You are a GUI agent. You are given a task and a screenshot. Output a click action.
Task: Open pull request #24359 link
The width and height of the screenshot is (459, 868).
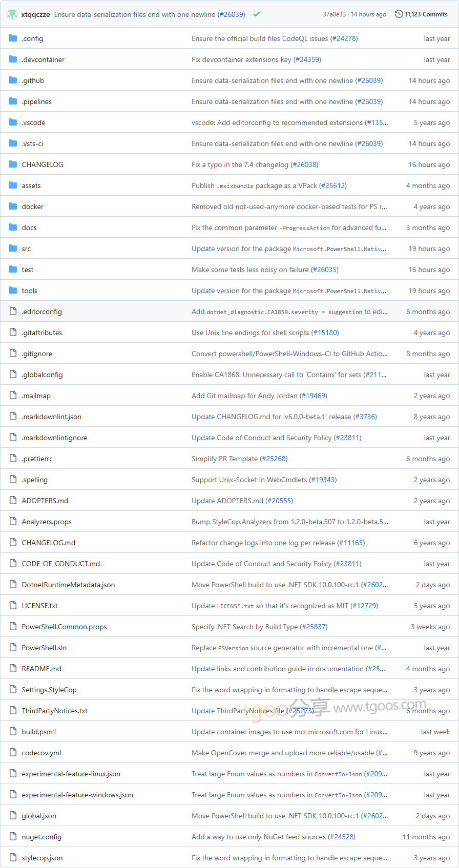[x=307, y=59]
